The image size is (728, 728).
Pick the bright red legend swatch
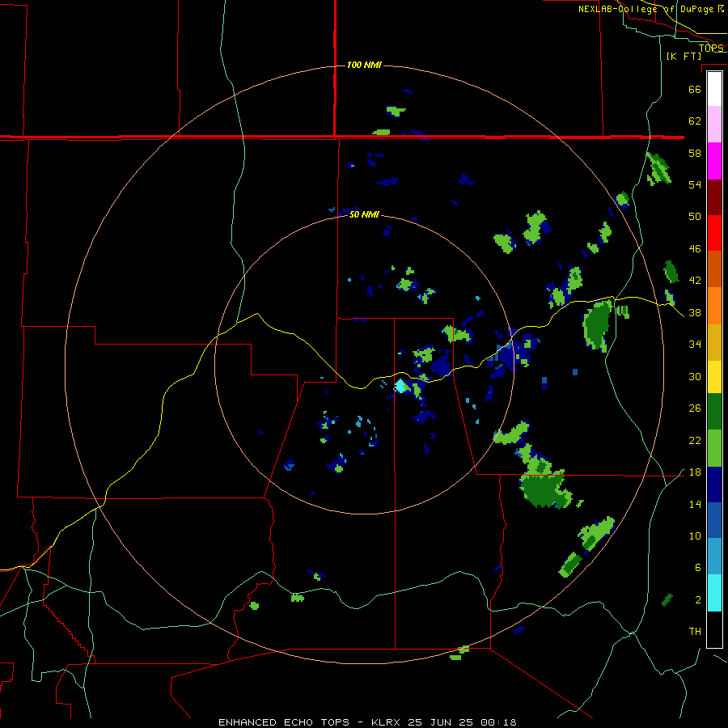714,233
